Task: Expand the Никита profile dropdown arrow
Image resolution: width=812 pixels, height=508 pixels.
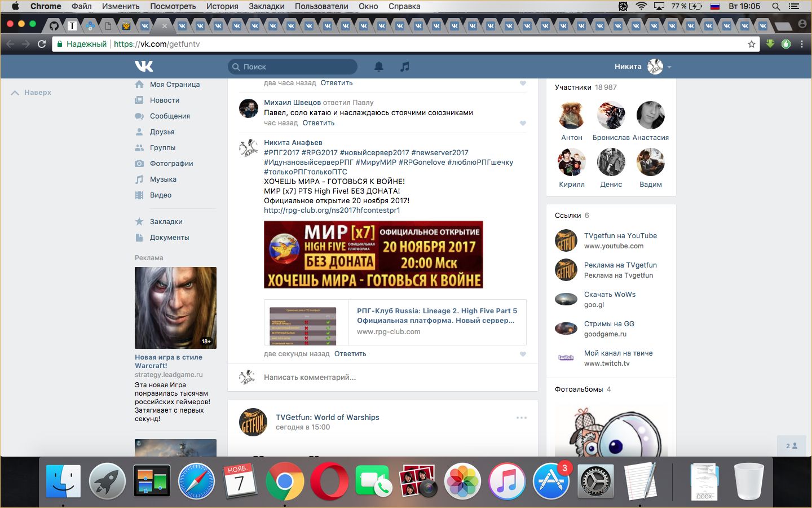Action: coord(669,67)
